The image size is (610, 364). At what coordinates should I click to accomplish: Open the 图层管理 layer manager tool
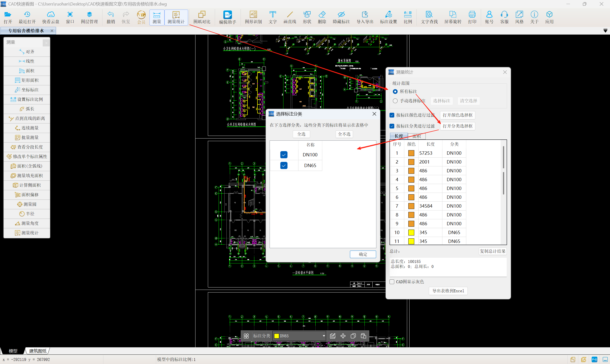(x=89, y=17)
